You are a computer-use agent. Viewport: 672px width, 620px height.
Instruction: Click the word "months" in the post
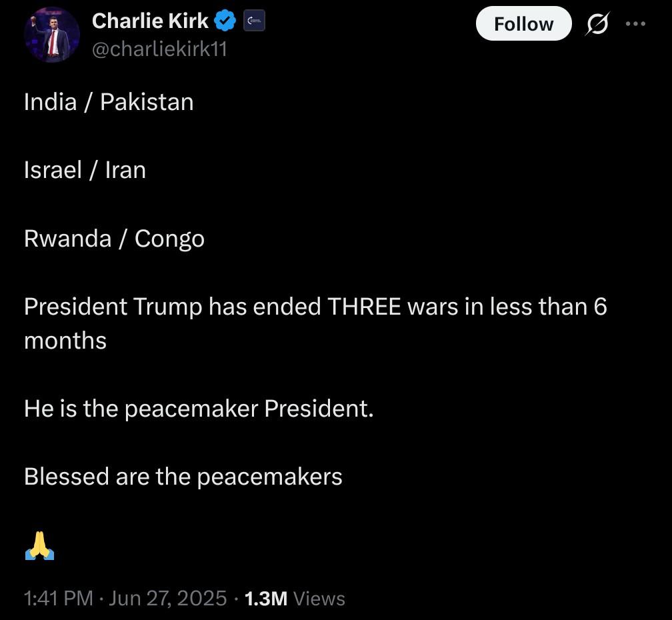click(x=65, y=341)
